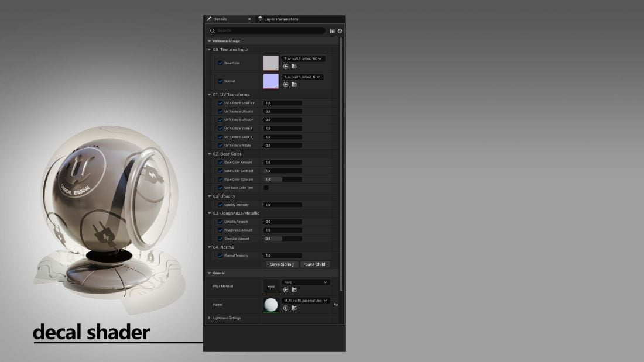Screen dimensions: 644x362
Task: Uncheck Opacity Intensity override
Action: pos(220,205)
